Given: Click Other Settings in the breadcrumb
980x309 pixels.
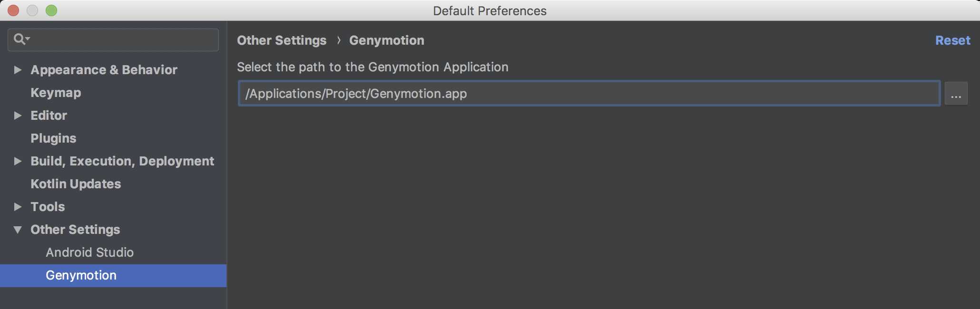Looking at the screenshot, I should [x=282, y=40].
